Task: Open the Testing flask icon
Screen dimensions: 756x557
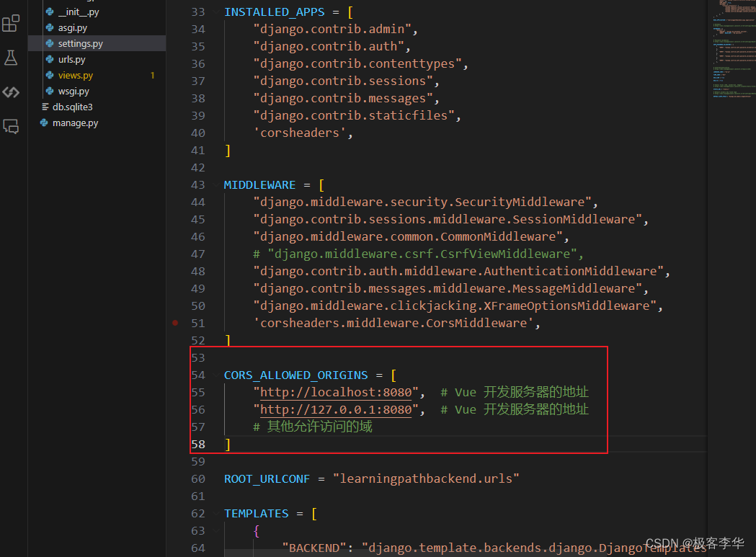Action: point(11,58)
